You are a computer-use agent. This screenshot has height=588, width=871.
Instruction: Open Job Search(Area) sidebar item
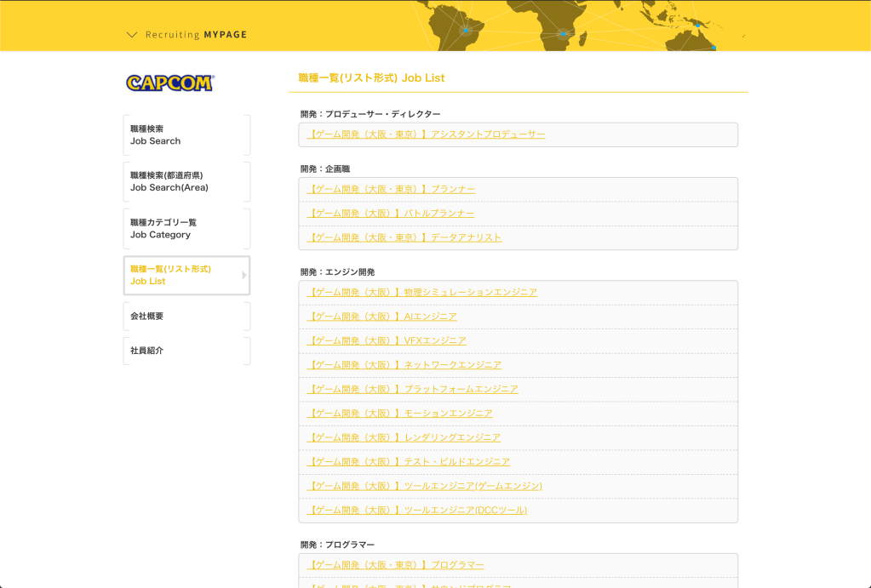186,181
